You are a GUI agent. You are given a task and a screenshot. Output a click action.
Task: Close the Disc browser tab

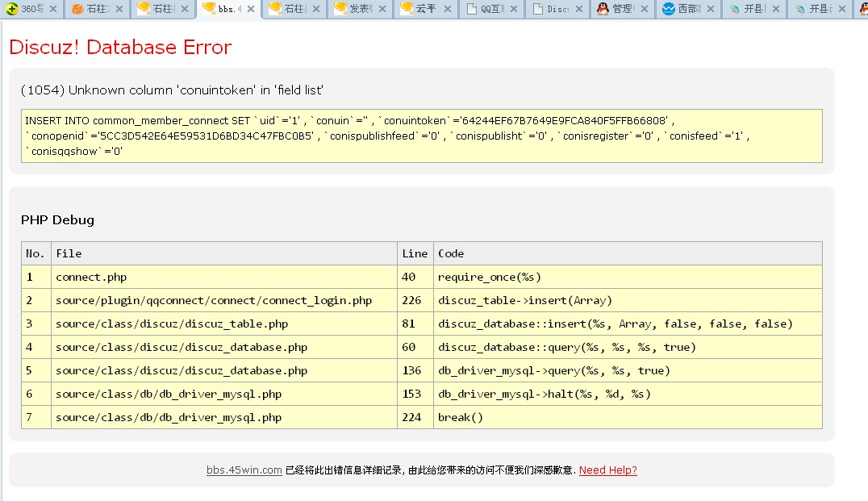(x=579, y=9)
